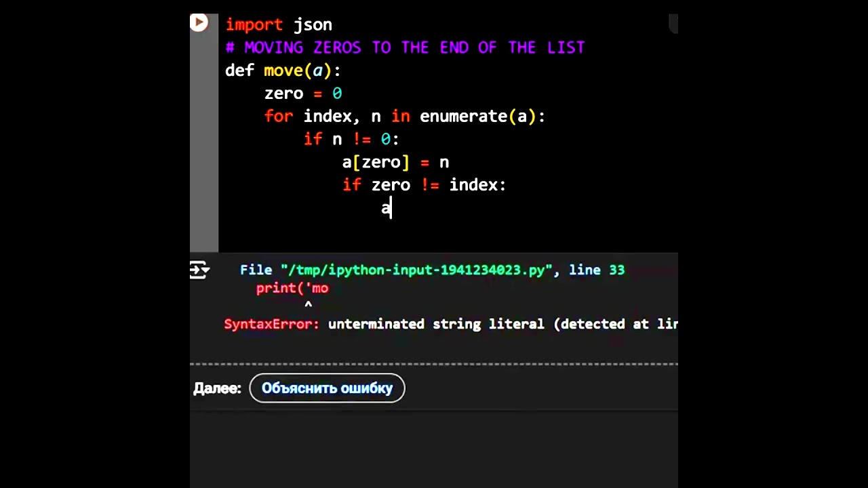Click the 'if zero != index:' line
Viewport: 868px width, 488px height.
pos(424,185)
